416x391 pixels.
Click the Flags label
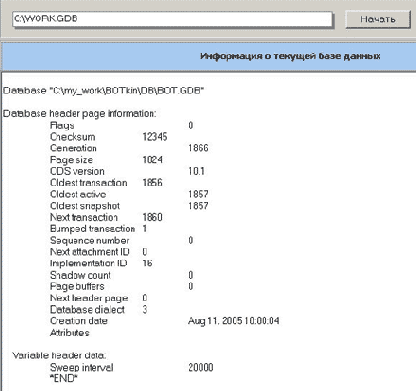point(62,125)
